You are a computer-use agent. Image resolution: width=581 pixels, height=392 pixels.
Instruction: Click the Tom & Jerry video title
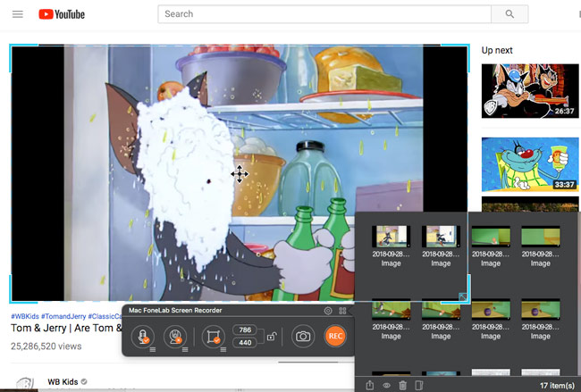tap(66, 328)
